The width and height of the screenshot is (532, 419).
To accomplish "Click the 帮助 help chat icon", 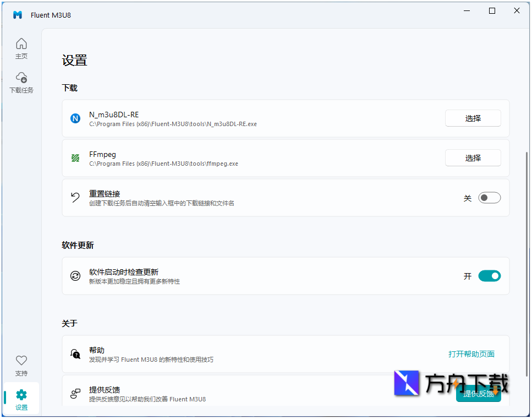I will (75, 354).
